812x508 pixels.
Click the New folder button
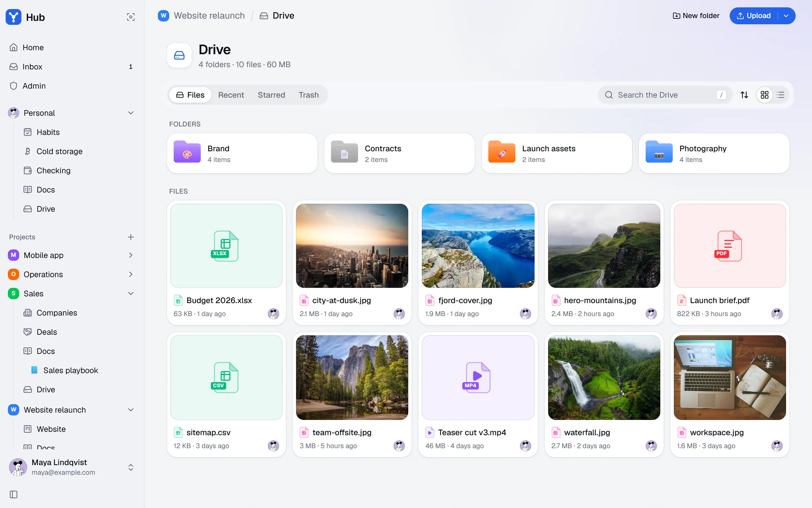coord(696,16)
